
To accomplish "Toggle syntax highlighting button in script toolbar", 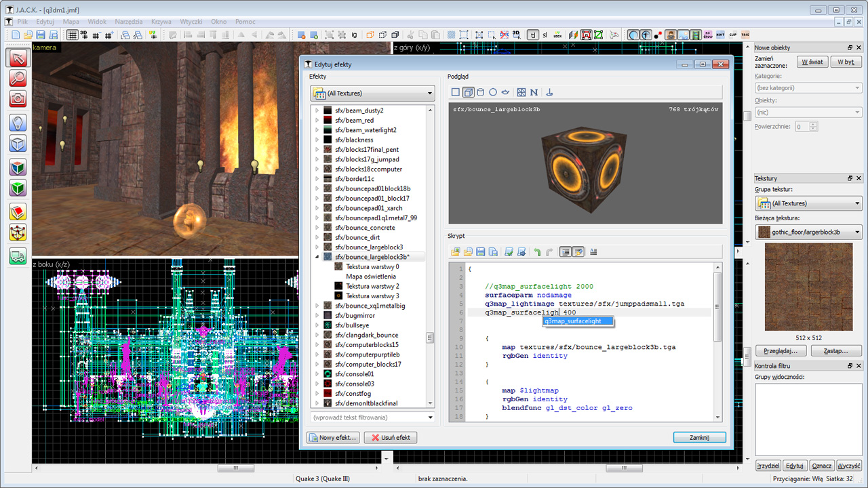I will [578, 252].
